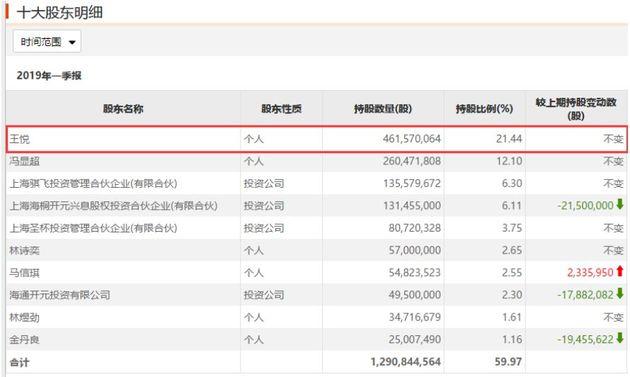The height and width of the screenshot is (377, 630).
Task: Select shareholder 王悦 in highlighted row
Action: (19, 139)
